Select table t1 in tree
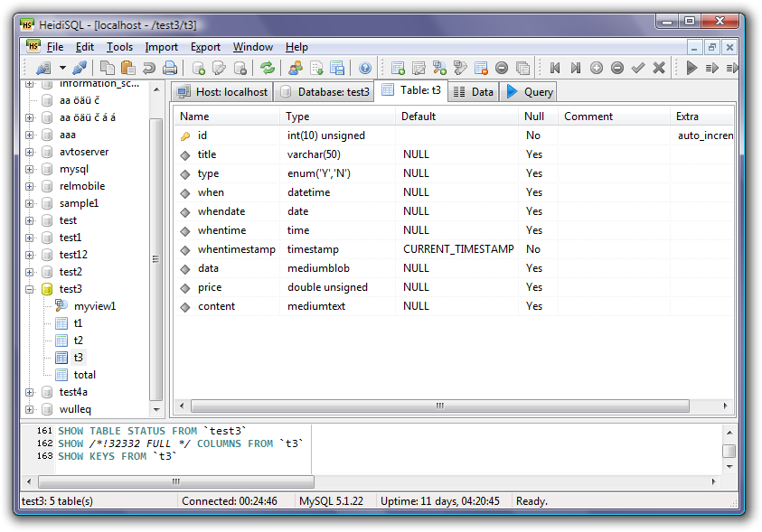 coord(78,323)
